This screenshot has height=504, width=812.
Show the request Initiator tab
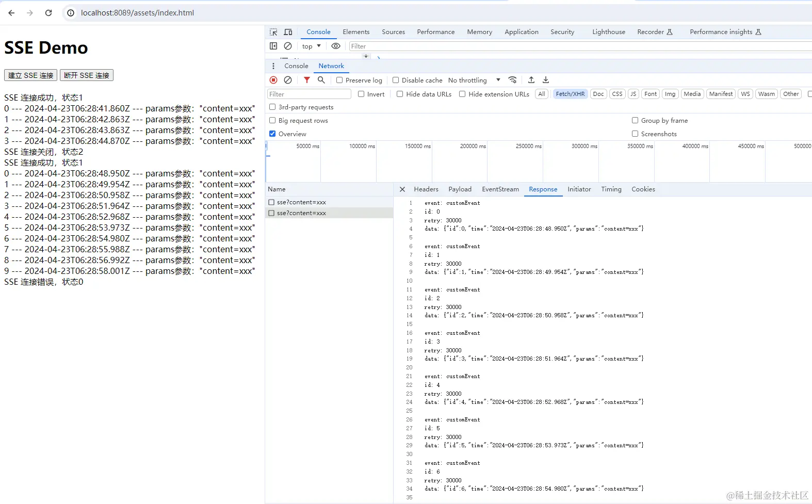tap(579, 189)
